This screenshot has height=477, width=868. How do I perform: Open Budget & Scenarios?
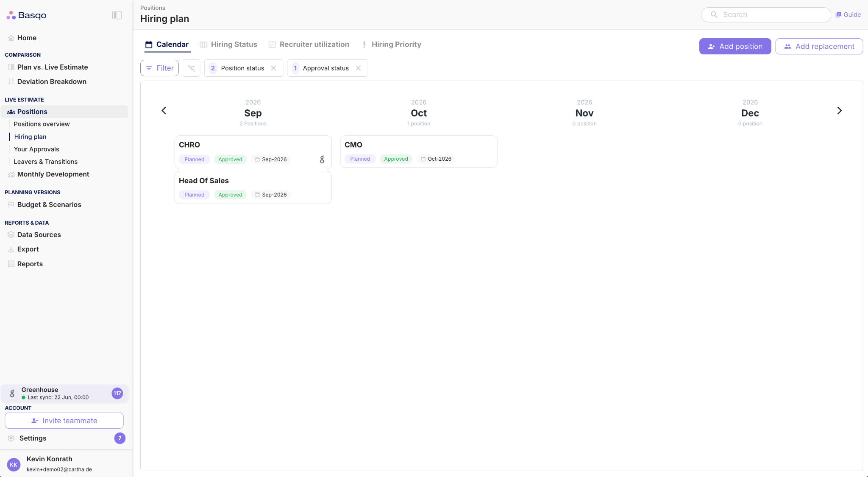point(49,204)
